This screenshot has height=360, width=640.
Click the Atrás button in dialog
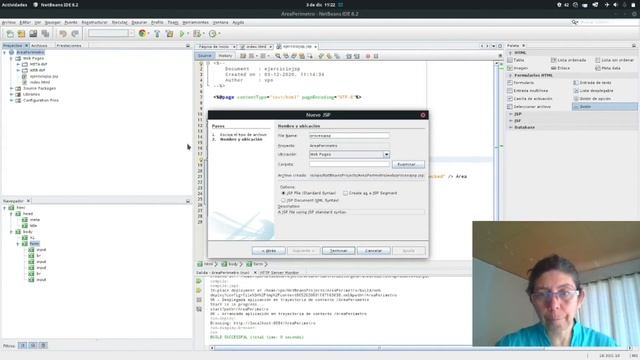(x=269, y=251)
